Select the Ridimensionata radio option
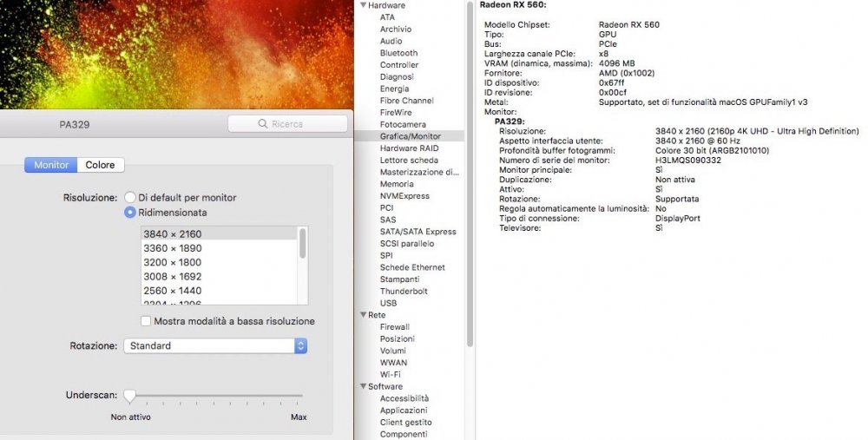The image size is (868, 440). 130,212
